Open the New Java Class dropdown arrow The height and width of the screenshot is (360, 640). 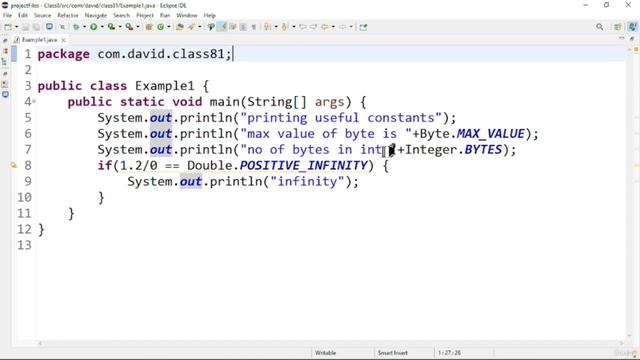coord(169,27)
